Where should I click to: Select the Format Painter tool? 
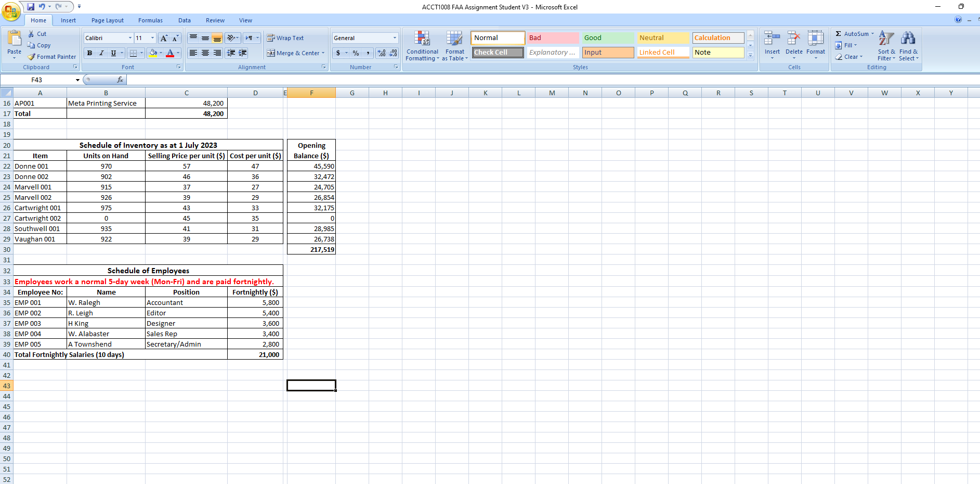(51, 56)
